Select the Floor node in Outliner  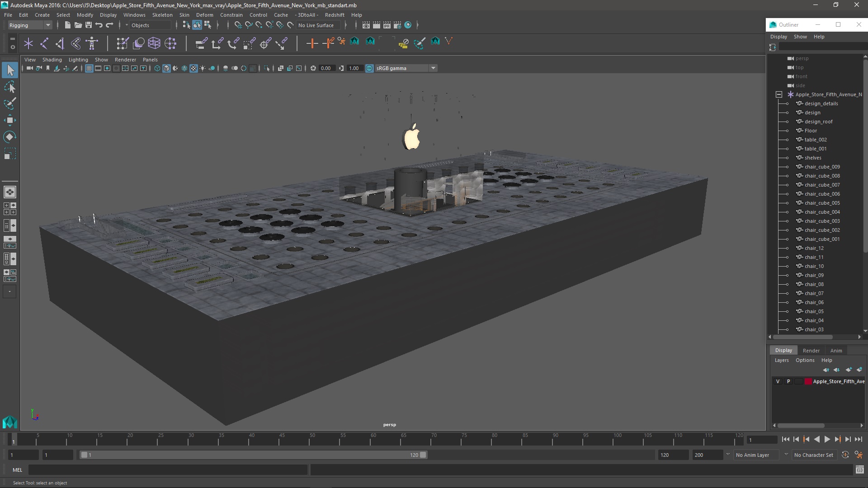pos(811,131)
